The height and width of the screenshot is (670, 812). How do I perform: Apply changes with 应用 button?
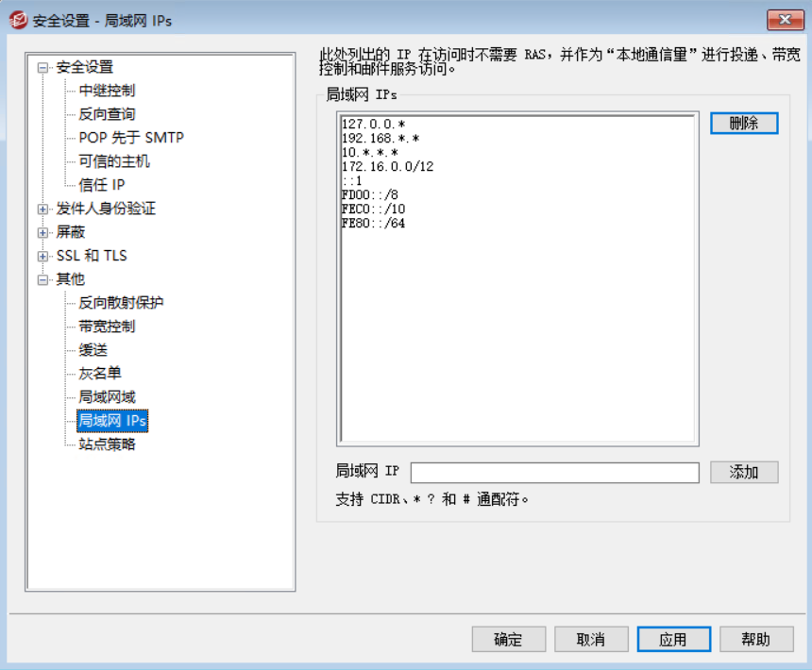coord(674,640)
